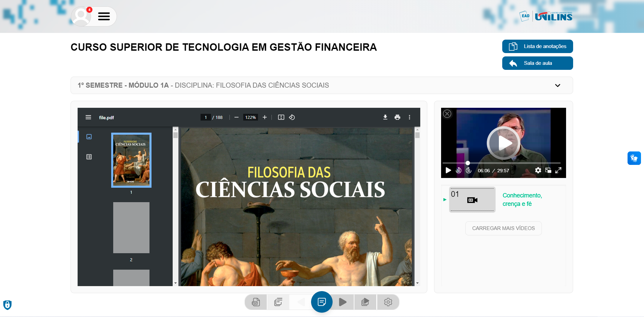Screen dimensions: 644x317
Task: Open the course settings gear in bottom toolbar
Action: [388, 302]
